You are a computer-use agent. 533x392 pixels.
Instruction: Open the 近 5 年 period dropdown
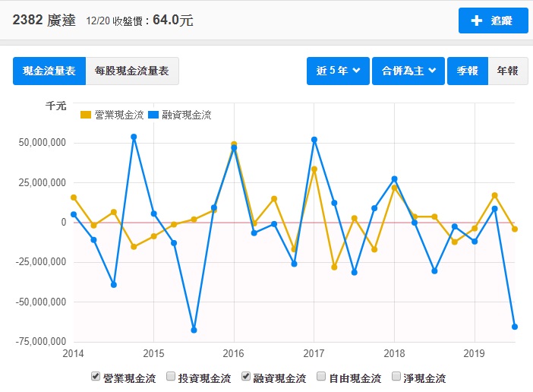338,71
